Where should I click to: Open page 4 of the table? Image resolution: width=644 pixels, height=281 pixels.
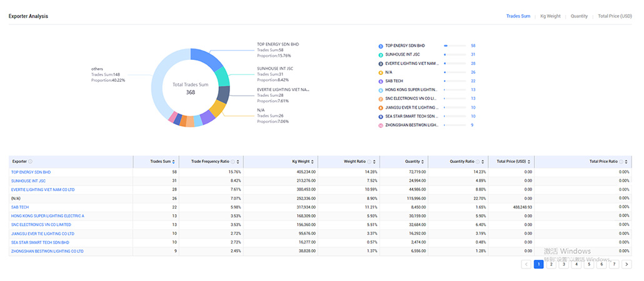(x=576, y=264)
